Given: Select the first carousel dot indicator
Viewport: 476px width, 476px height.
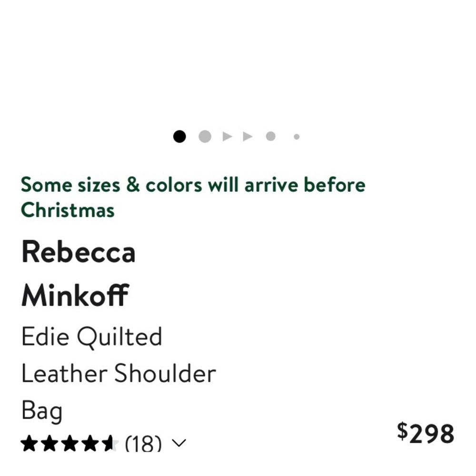Looking at the screenshot, I should tap(179, 137).
